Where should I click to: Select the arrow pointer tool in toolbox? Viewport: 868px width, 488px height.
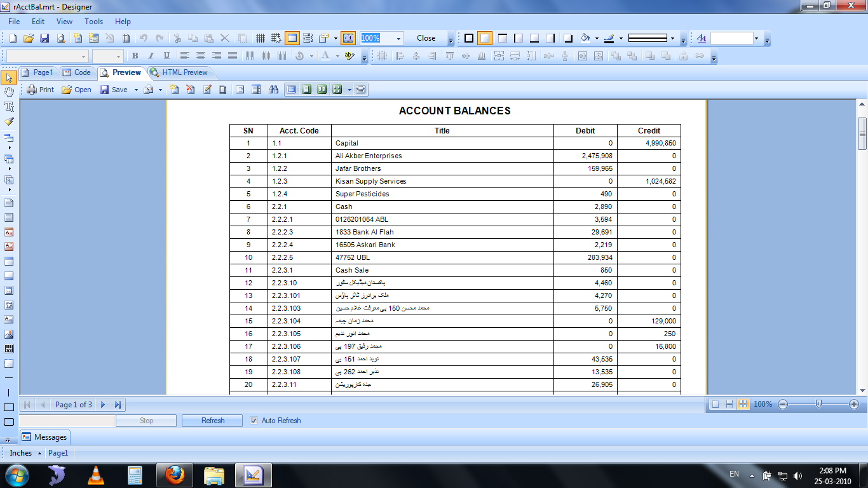click(x=9, y=78)
